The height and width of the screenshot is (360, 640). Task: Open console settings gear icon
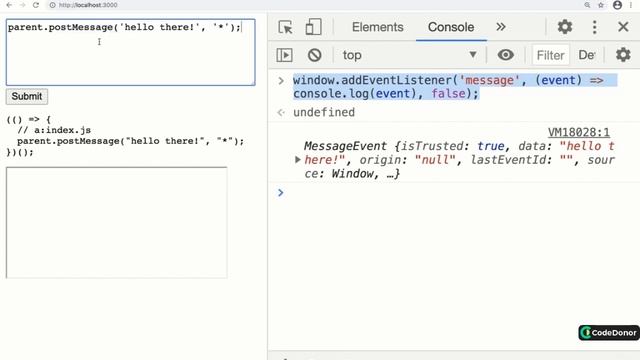point(623,55)
